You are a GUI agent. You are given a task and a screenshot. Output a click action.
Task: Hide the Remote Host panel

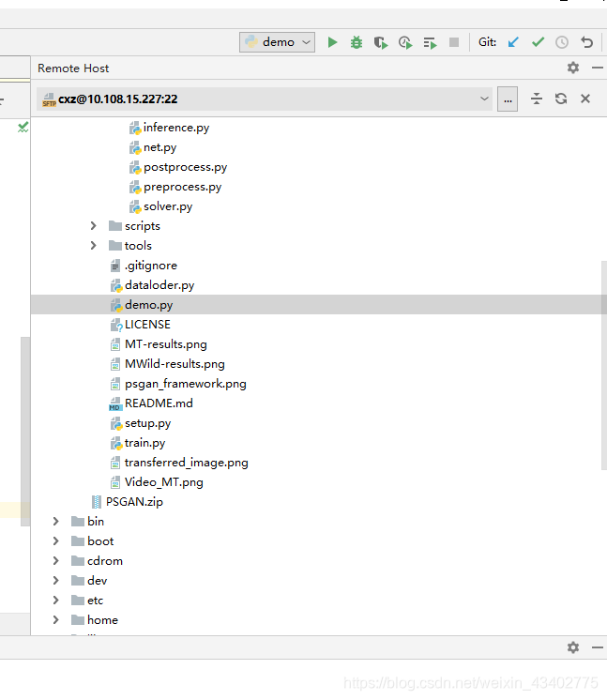click(598, 68)
